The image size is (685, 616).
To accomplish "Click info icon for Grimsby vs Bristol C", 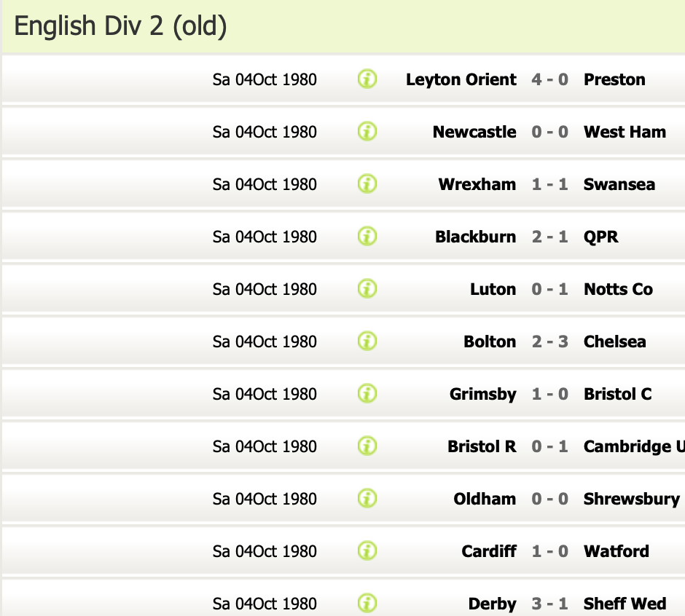I will [x=367, y=393].
